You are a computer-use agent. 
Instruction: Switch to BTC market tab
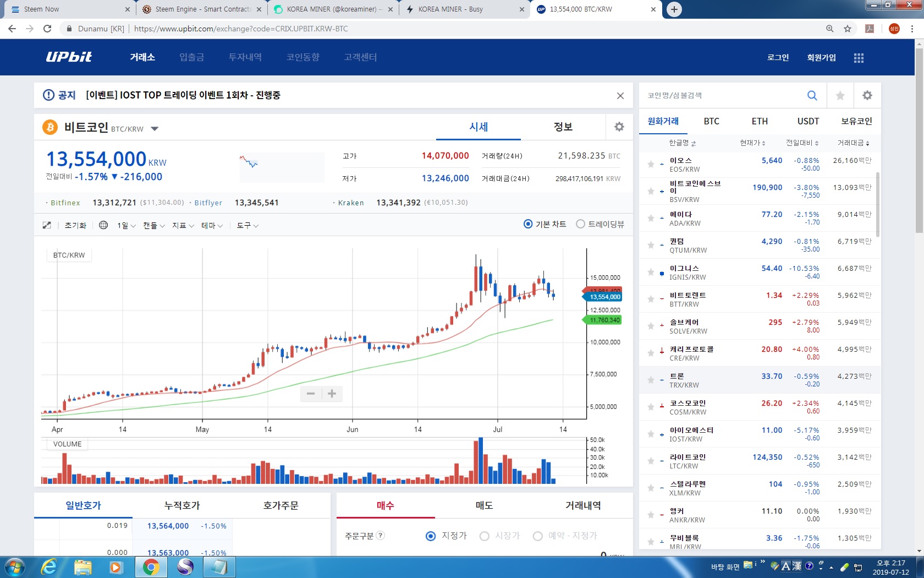pyautogui.click(x=711, y=121)
